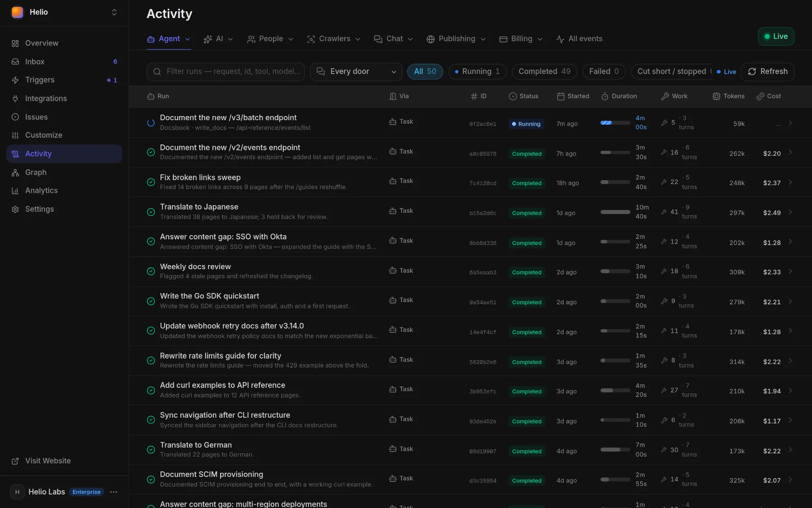
Task: Filter runs by Completed 49
Action: coord(544,72)
